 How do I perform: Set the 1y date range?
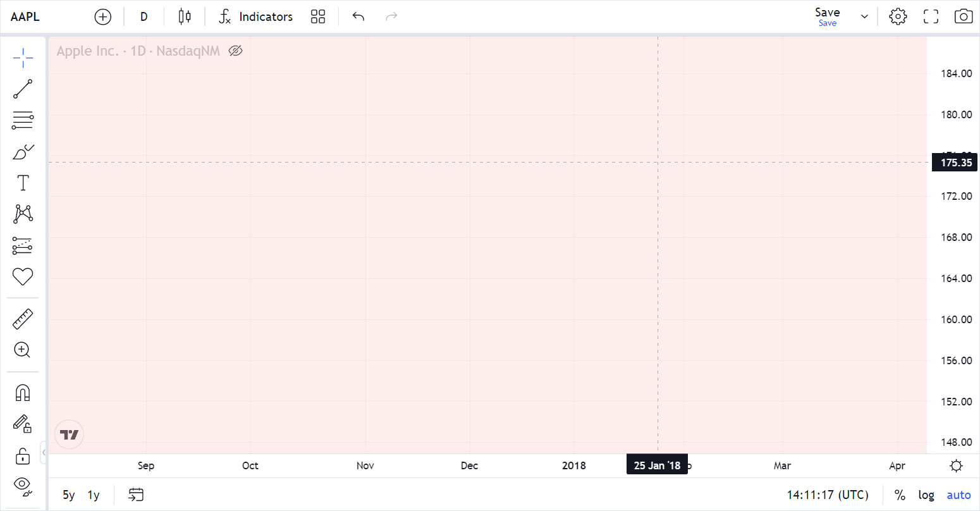(94, 495)
